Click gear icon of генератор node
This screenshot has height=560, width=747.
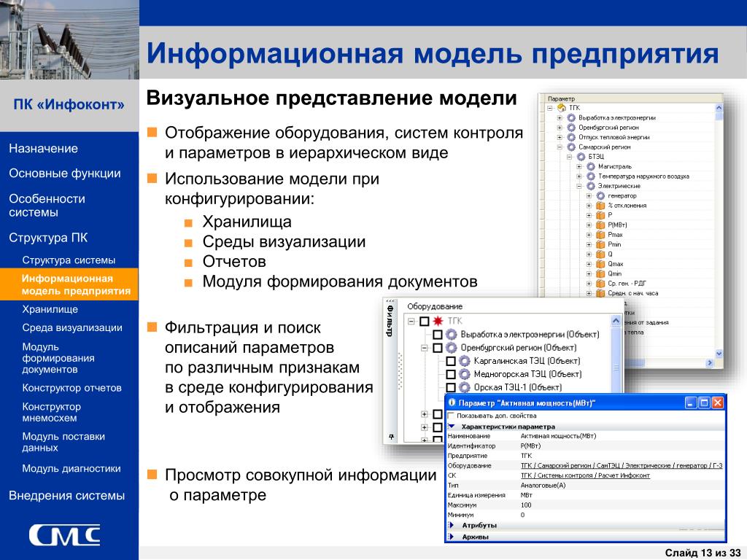pos(601,195)
